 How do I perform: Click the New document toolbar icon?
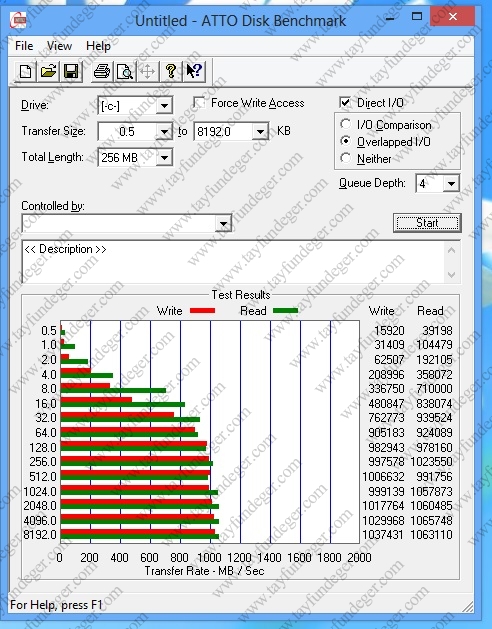pos(25,72)
